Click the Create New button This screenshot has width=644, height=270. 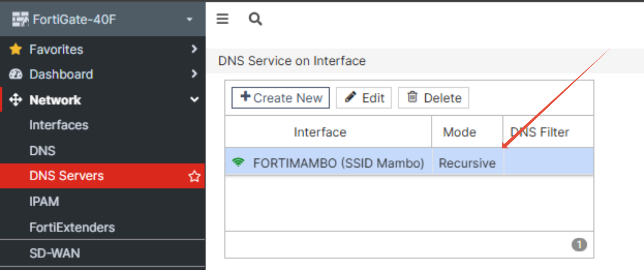tap(280, 97)
